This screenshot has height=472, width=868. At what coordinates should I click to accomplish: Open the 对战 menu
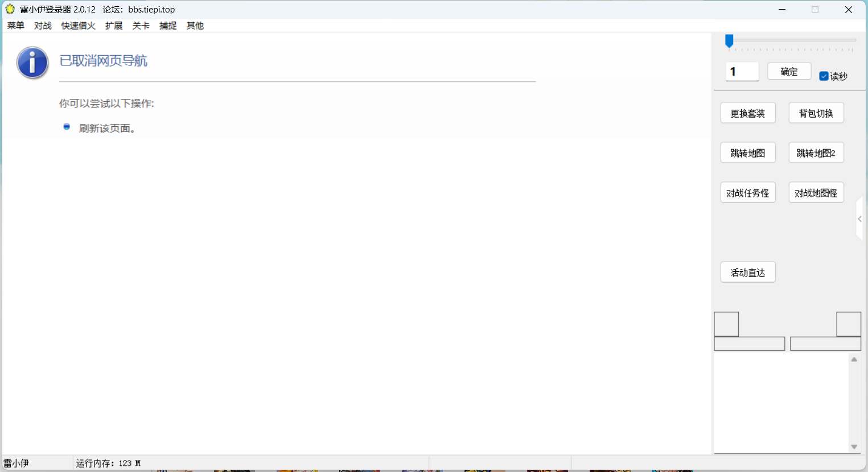[x=43, y=26]
